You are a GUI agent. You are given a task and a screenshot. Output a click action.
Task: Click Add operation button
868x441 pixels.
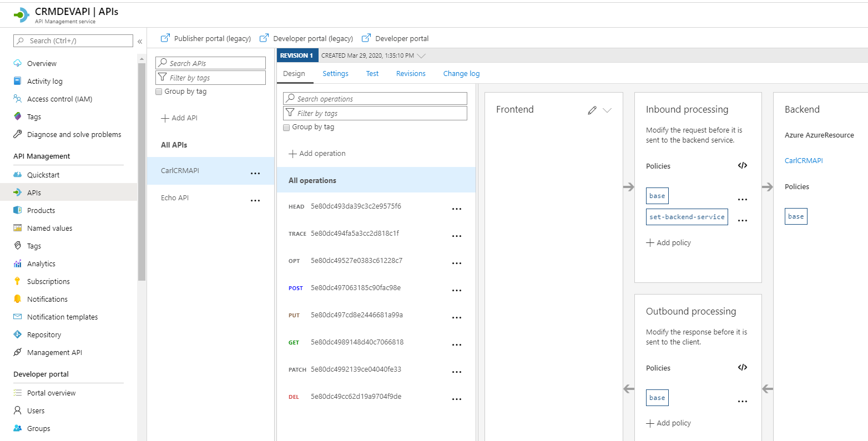317,153
